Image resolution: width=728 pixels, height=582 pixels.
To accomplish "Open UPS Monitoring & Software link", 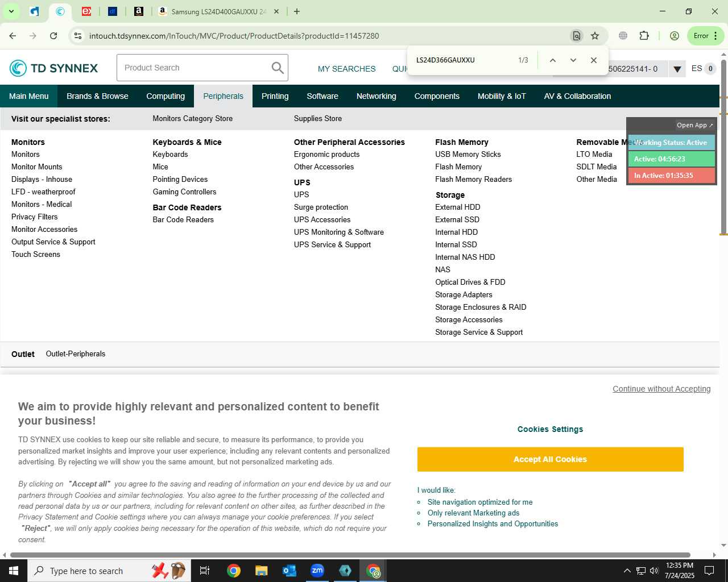I will pos(339,232).
